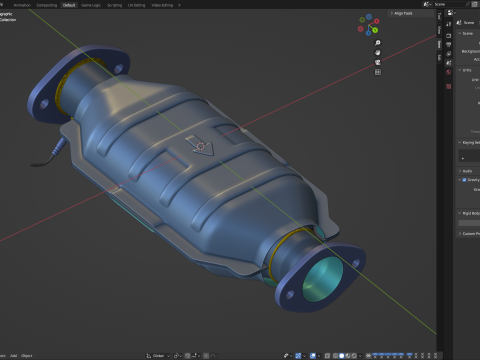
Task: Open the overlays options dropdown arrow
Action: point(319,356)
